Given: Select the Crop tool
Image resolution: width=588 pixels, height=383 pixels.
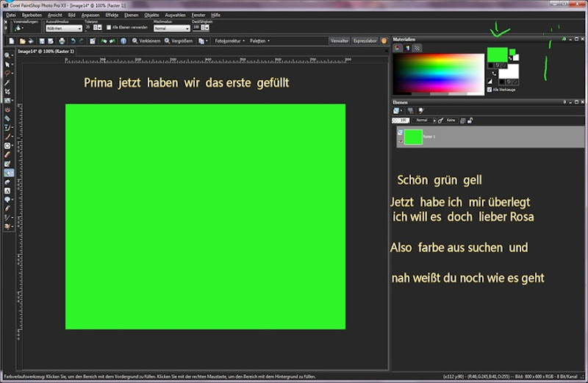Looking at the screenshot, I should tap(7, 92).
